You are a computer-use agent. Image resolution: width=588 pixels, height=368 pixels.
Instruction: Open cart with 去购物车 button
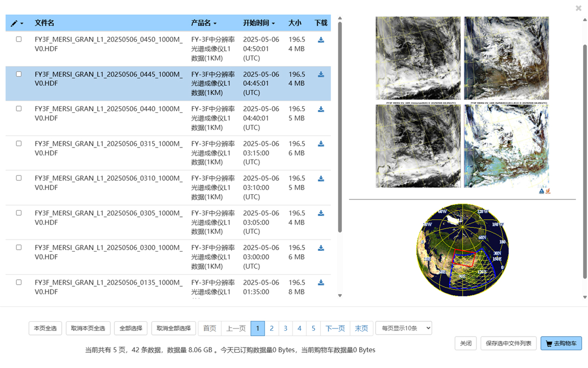[x=561, y=343]
